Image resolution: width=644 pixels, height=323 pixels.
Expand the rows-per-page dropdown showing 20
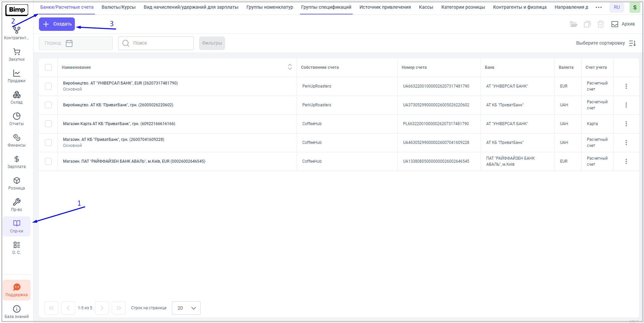pos(186,308)
